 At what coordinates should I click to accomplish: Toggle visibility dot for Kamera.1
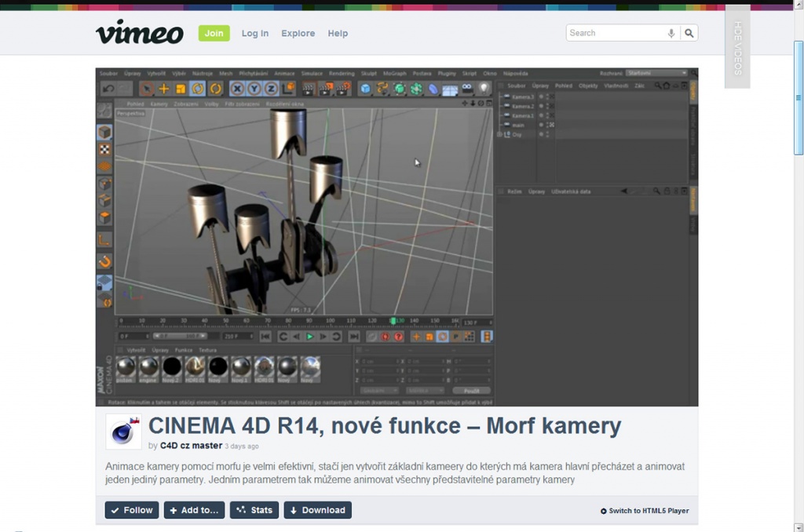click(x=541, y=115)
